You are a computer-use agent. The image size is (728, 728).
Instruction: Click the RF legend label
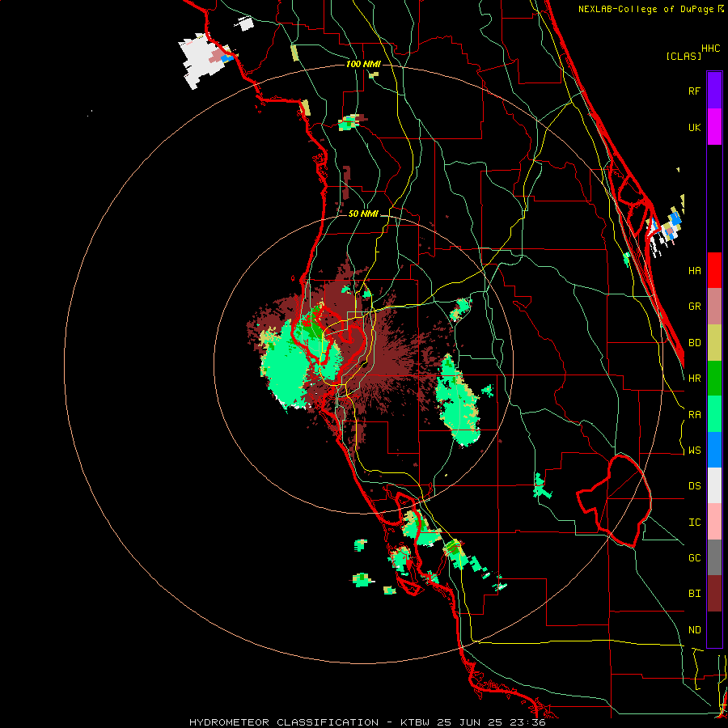pyautogui.click(x=694, y=91)
